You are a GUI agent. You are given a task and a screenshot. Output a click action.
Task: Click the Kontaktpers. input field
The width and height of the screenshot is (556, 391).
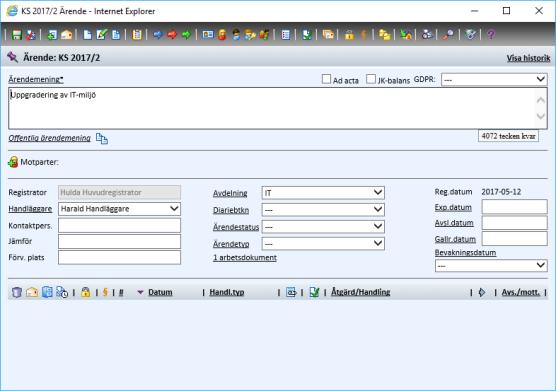pos(119,225)
